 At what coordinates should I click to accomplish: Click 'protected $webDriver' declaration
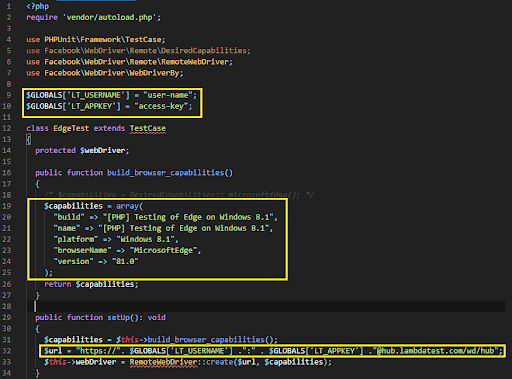[82, 151]
